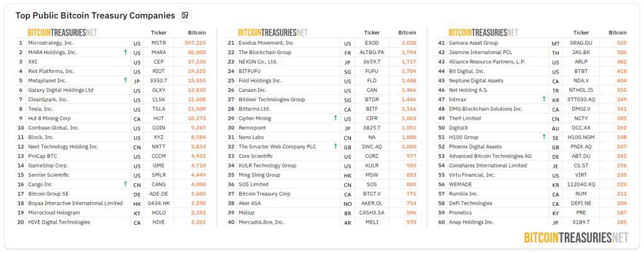
Task: Click the green arrow in the bitmax row
Action: pyautogui.click(x=543, y=99)
